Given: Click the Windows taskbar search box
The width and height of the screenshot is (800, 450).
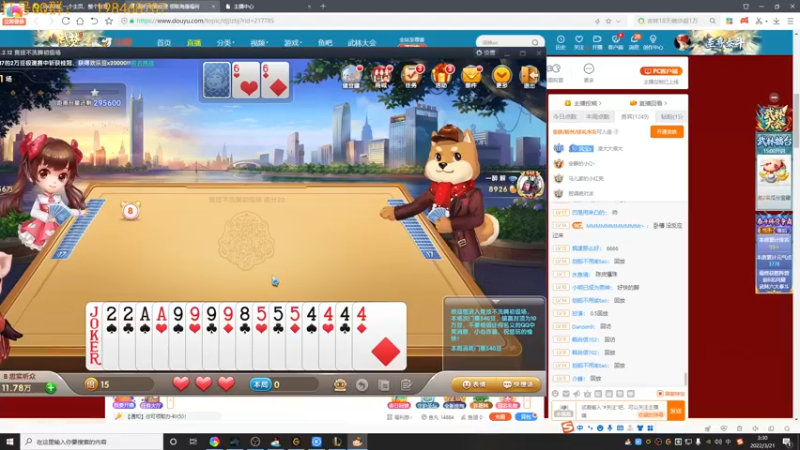Looking at the screenshot, I should 92,441.
